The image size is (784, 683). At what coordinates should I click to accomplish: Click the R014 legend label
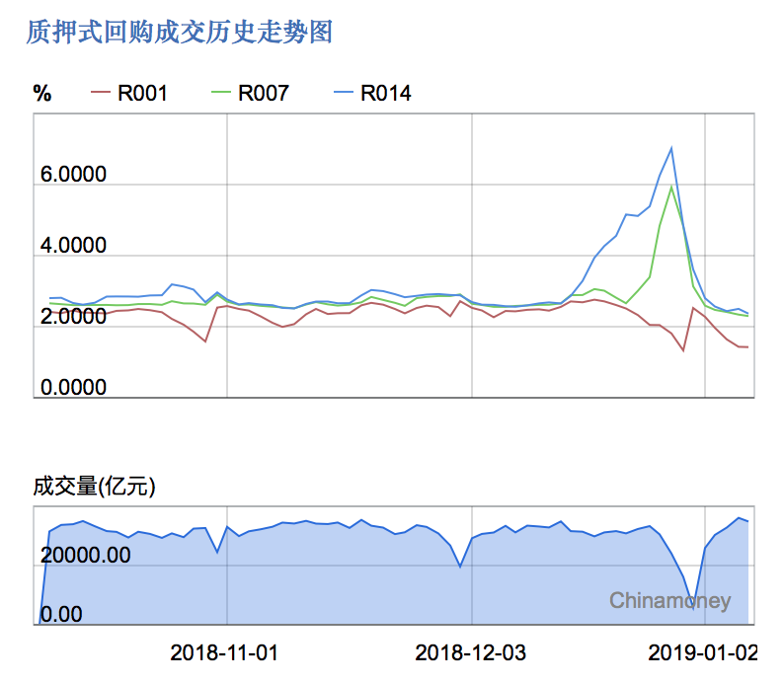385,94
